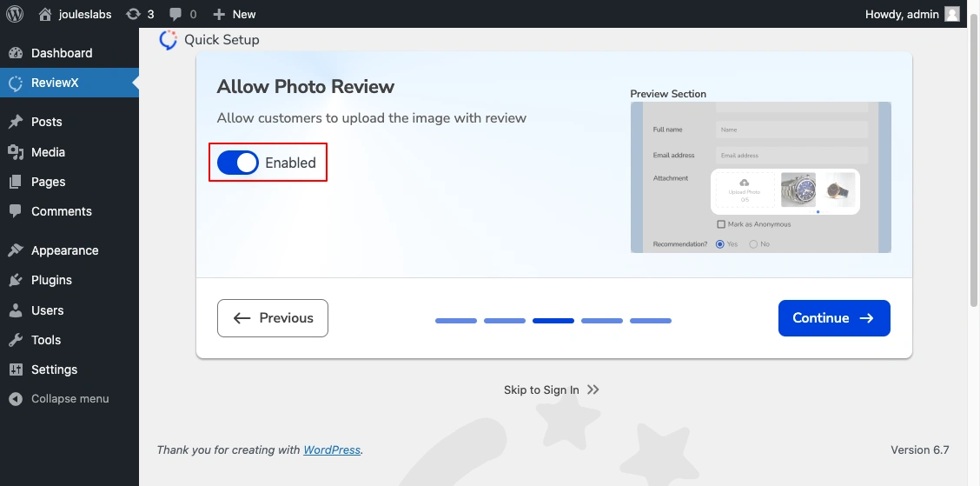Click the Tools wrench icon
Screen dimensions: 980x486
(x=16, y=340)
